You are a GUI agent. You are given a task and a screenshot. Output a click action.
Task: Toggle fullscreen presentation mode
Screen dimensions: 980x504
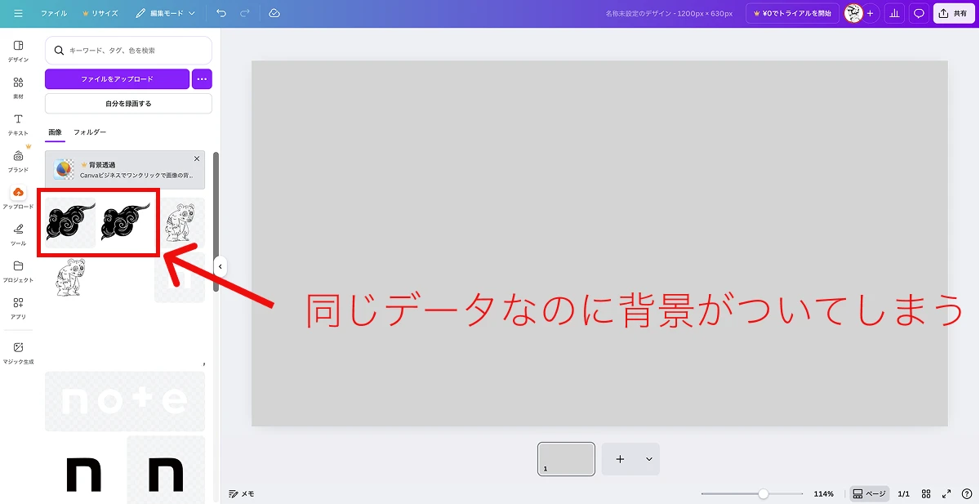(947, 494)
